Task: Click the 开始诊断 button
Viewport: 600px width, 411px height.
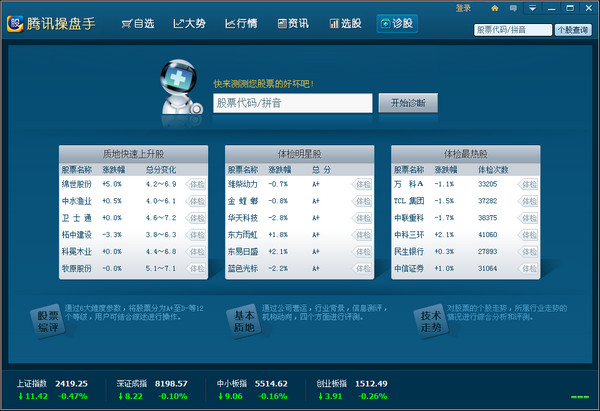Action: (x=408, y=103)
